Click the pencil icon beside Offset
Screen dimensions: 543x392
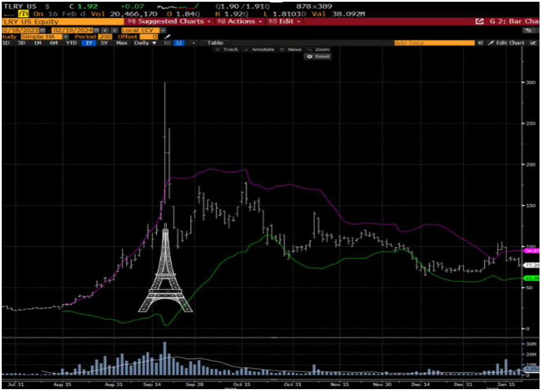pyautogui.click(x=167, y=37)
